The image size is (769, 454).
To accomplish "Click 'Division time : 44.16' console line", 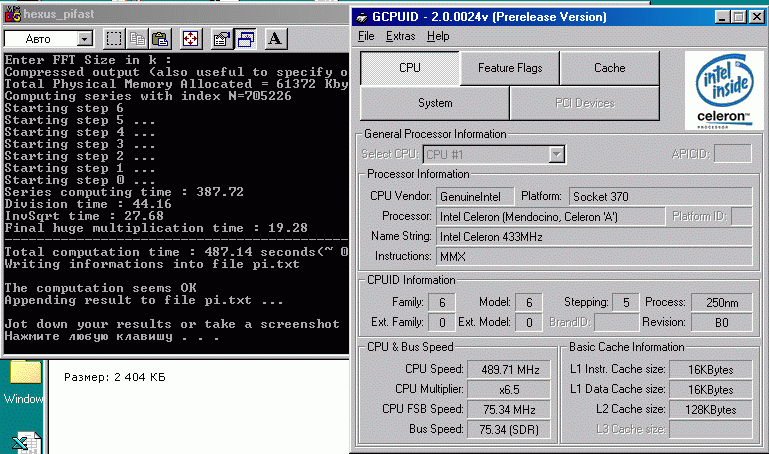I will [x=88, y=204].
